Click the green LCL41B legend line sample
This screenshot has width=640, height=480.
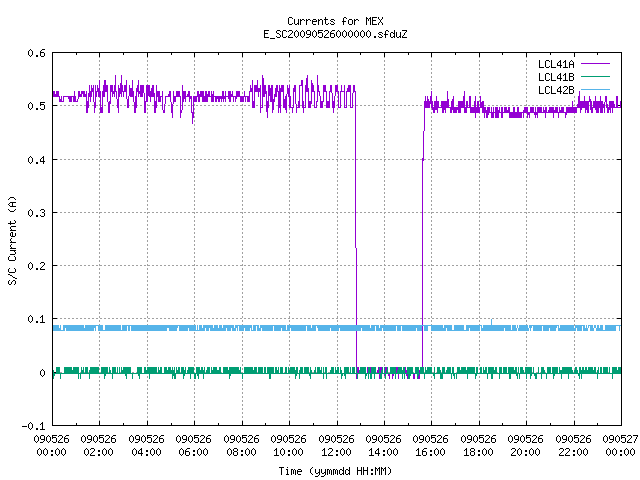(x=595, y=76)
